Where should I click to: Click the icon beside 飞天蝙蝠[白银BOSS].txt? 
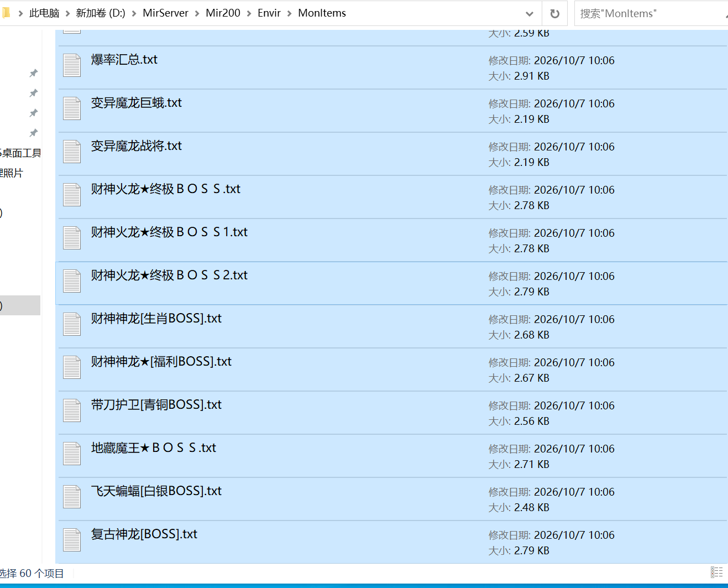(x=72, y=497)
